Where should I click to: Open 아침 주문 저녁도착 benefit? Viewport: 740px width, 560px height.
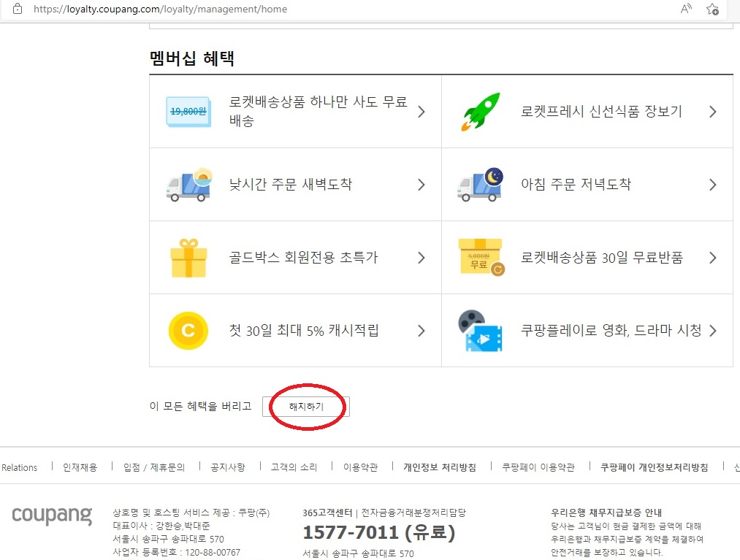(x=587, y=185)
